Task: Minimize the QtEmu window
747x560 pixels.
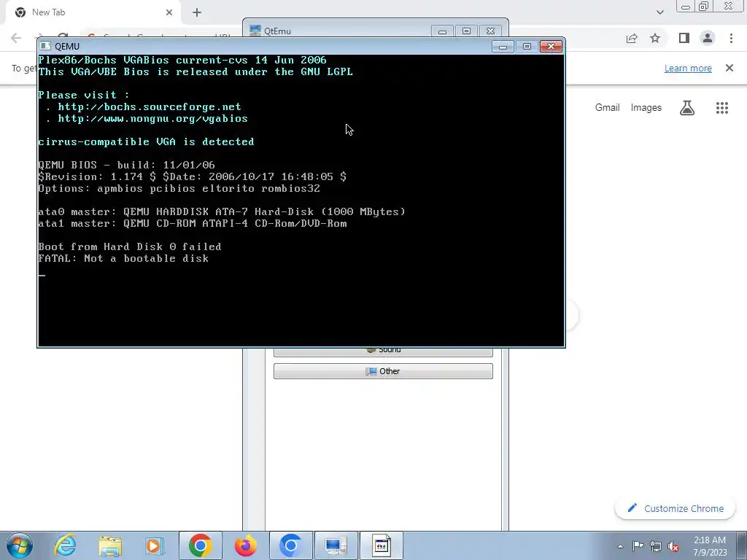Action: point(442,31)
